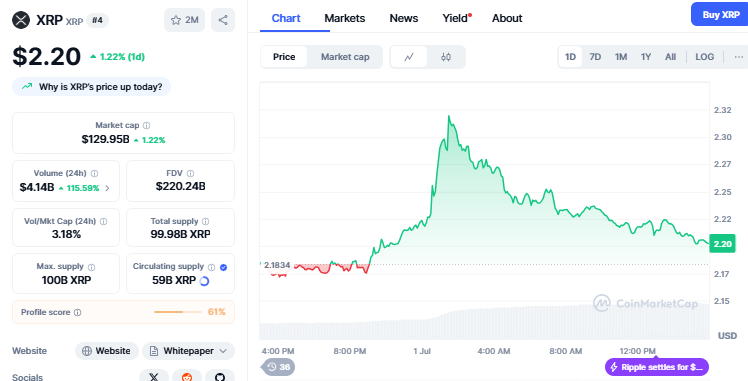Set chart range to 7D
The width and height of the screenshot is (748, 381).
(x=595, y=57)
